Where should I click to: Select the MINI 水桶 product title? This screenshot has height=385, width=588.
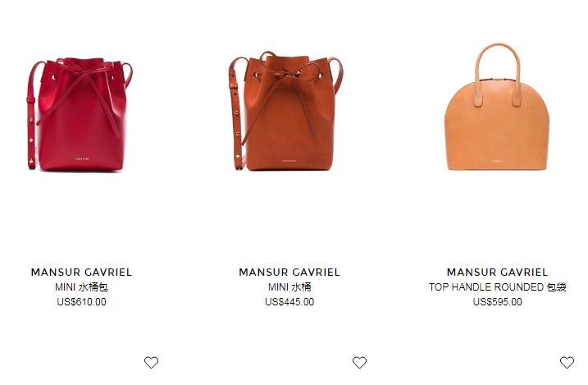(289, 287)
